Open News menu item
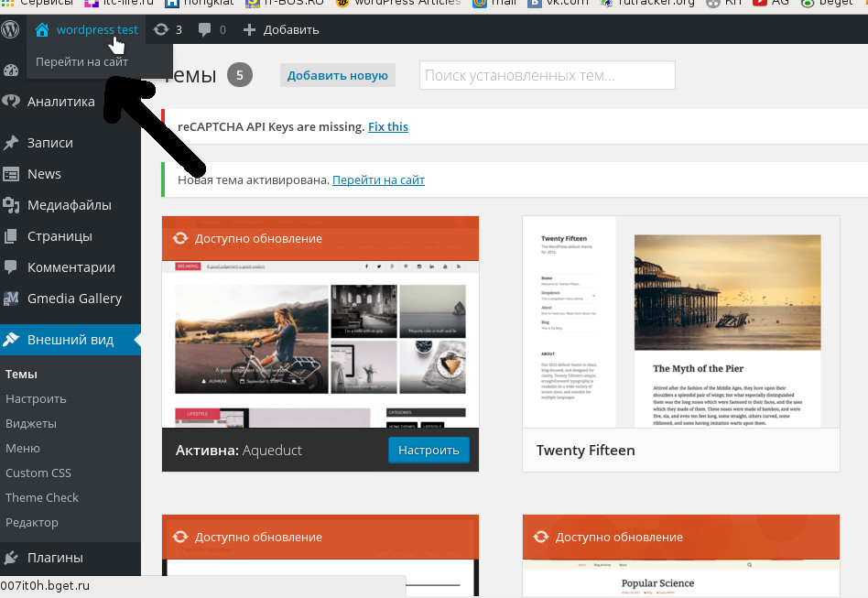868x598 pixels. pos(44,174)
